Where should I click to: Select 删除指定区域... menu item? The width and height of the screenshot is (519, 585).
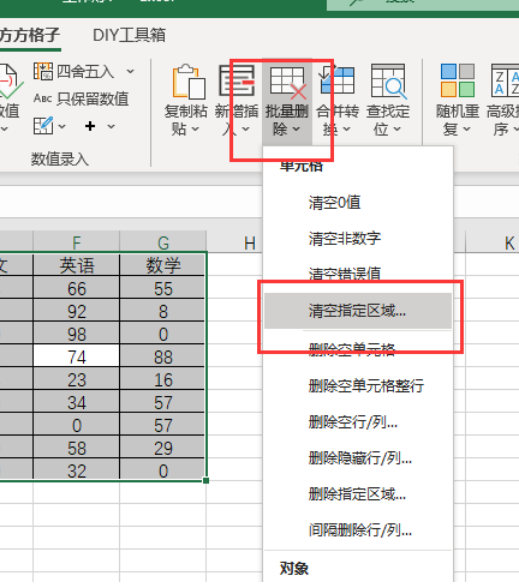coord(358,494)
